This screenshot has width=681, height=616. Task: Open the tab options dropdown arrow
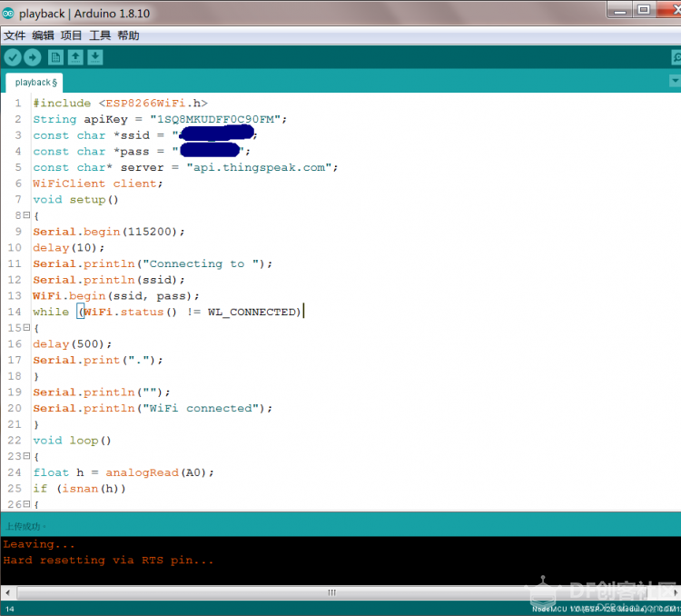click(x=675, y=81)
